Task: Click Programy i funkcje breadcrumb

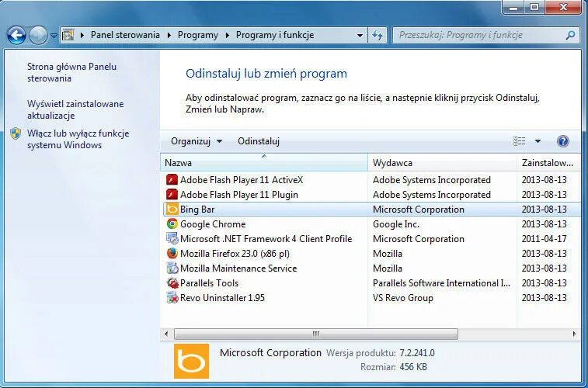Action: pyautogui.click(x=275, y=35)
